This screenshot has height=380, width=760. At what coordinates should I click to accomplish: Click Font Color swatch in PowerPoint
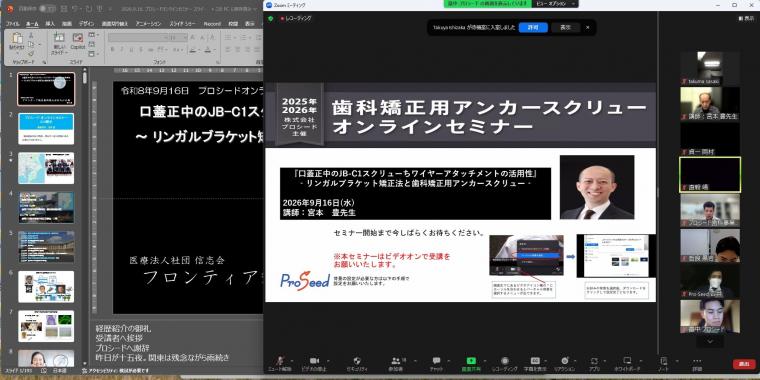[x=207, y=50]
